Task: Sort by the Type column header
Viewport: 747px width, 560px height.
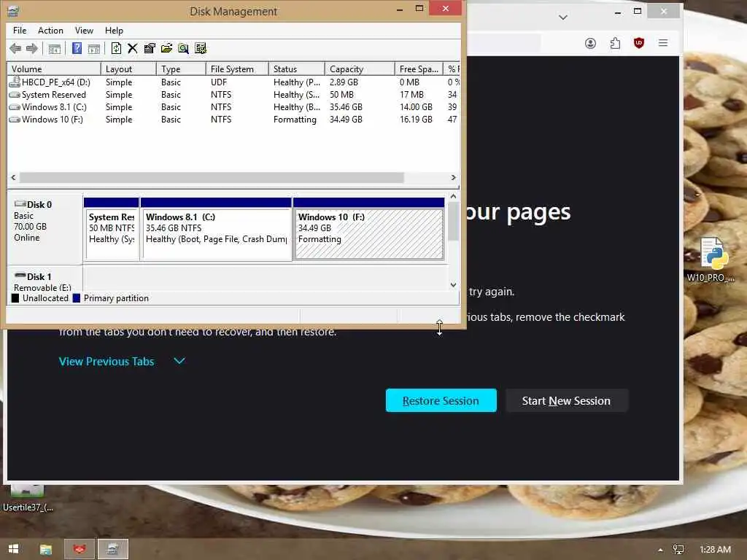Action: [181, 69]
